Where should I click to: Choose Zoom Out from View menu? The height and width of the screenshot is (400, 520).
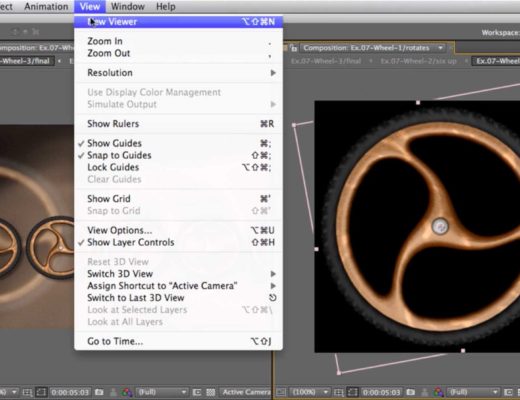point(179,53)
